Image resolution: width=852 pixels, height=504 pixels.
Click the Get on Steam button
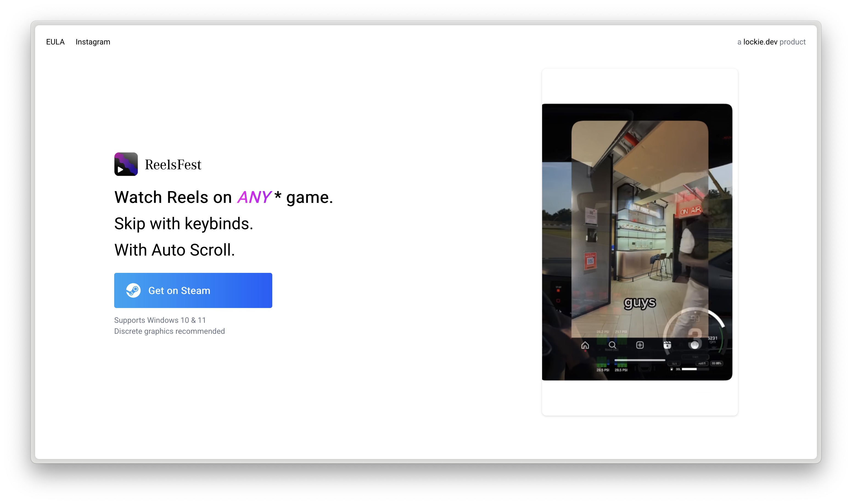coord(193,290)
